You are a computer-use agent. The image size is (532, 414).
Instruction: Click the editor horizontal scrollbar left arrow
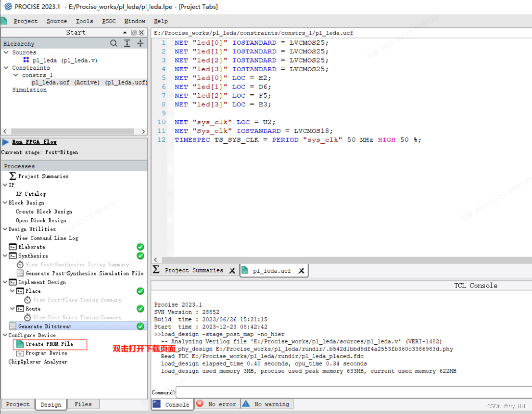(155, 260)
